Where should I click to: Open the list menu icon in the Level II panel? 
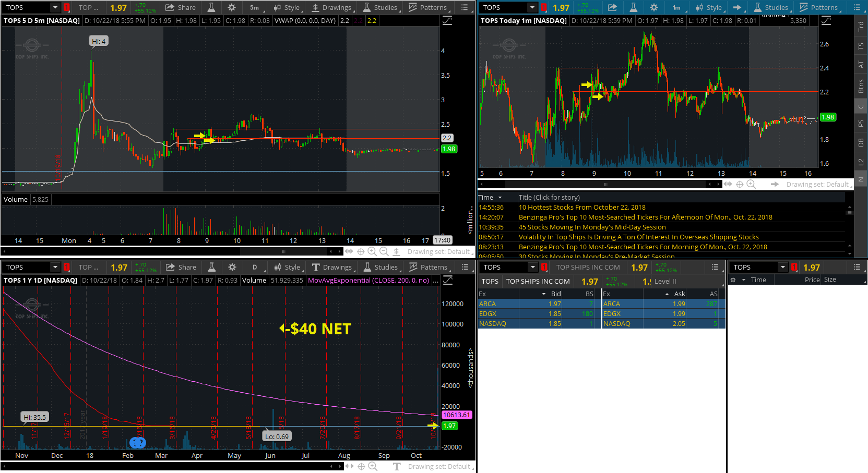point(715,267)
